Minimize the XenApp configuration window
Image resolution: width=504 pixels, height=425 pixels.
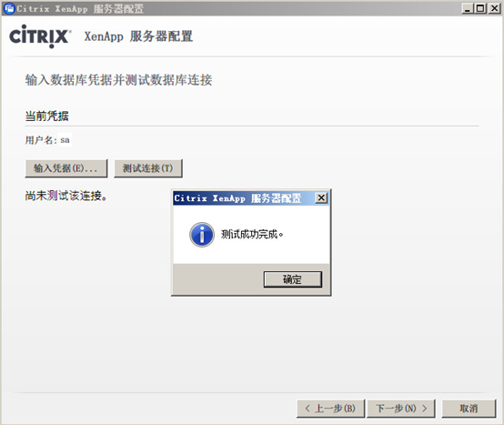tap(468, 8)
